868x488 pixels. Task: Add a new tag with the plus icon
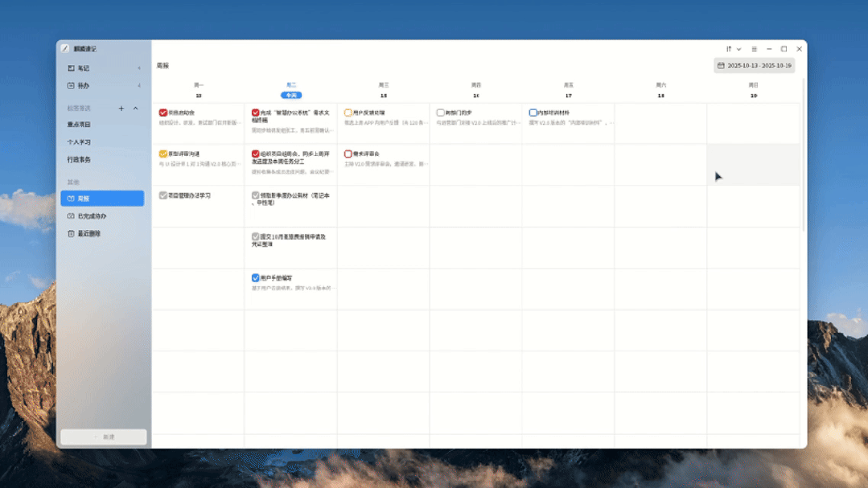coord(121,109)
